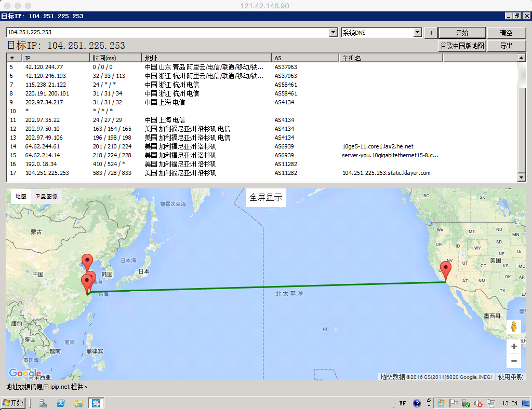Open Windows Explorer folder icon in taskbar
Viewport: 532px width, 410px height.
click(x=78, y=403)
